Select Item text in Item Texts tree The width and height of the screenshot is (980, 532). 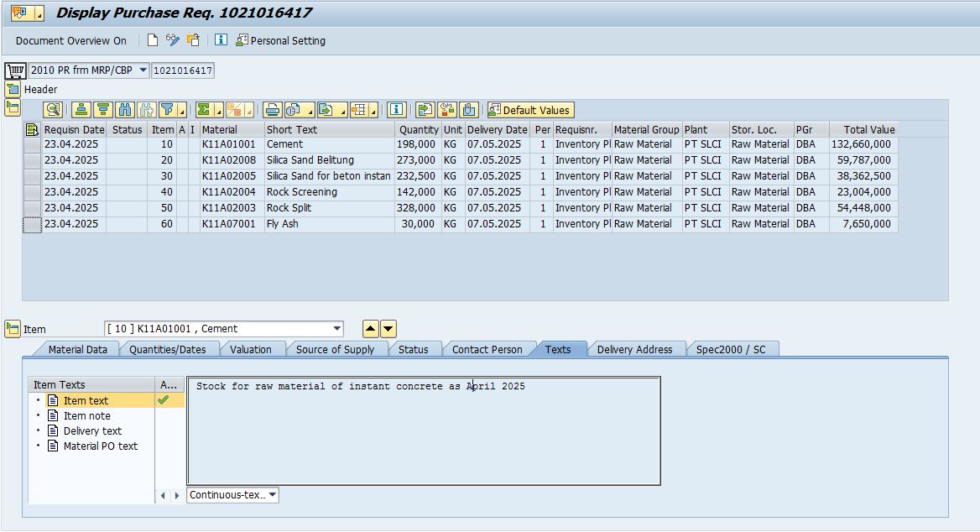click(86, 401)
